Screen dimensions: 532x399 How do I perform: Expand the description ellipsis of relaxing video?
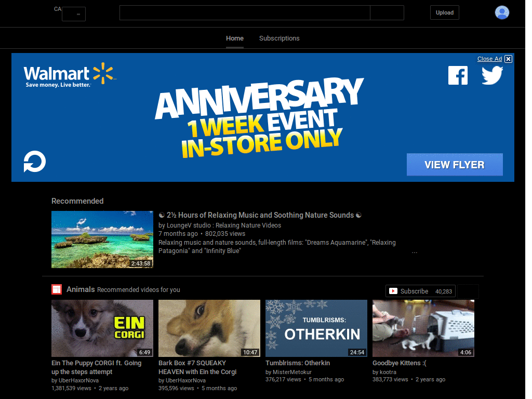(415, 252)
